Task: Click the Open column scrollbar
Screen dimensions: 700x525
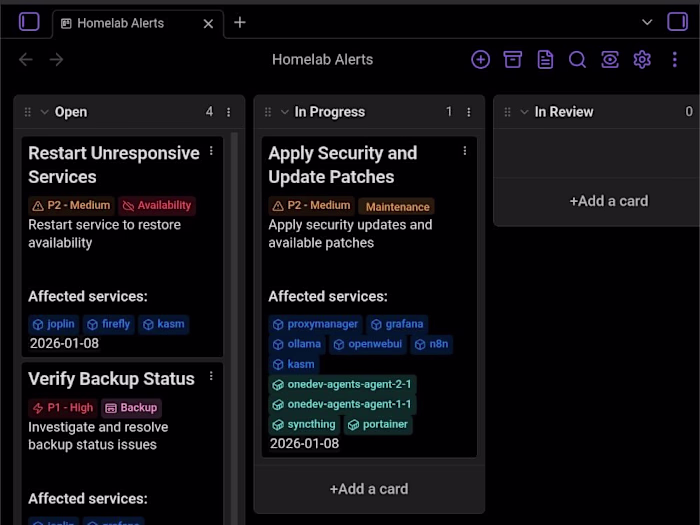Action: (x=234, y=328)
